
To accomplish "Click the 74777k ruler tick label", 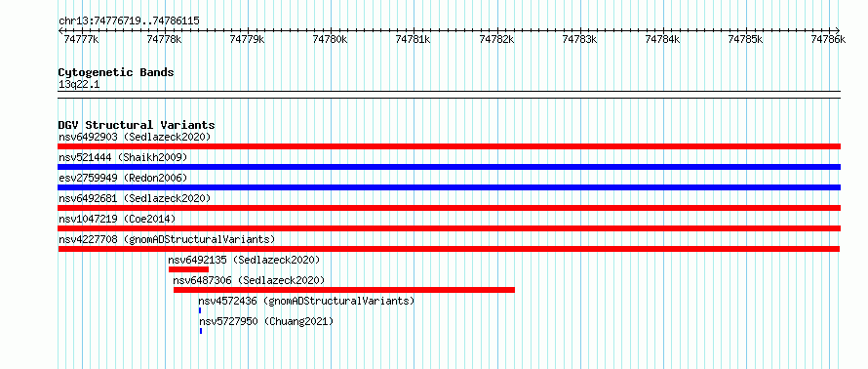I will point(82,39).
